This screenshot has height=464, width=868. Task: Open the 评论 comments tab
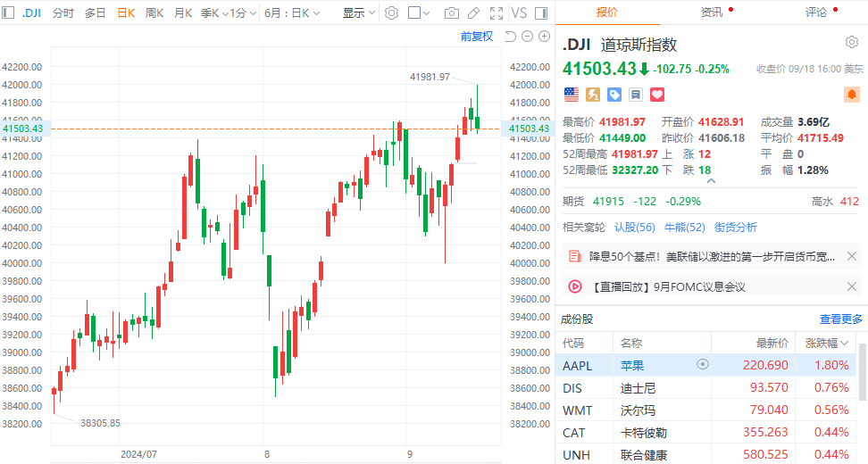816,12
